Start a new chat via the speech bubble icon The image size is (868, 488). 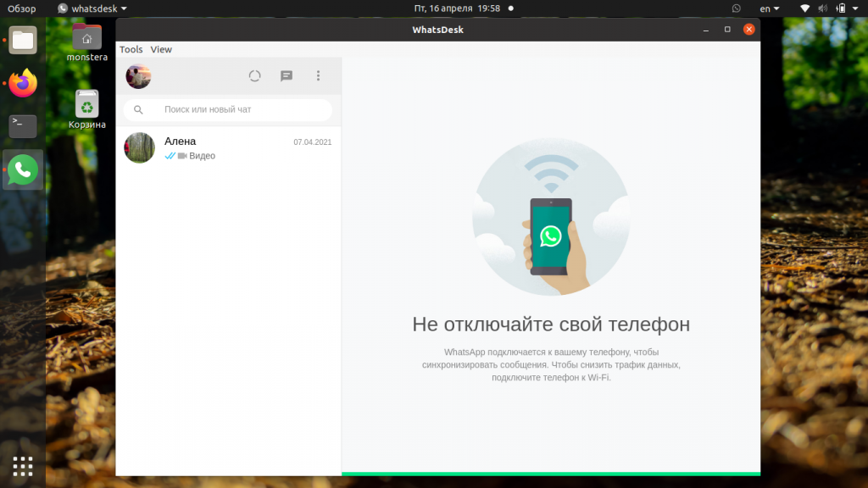coord(287,75)
